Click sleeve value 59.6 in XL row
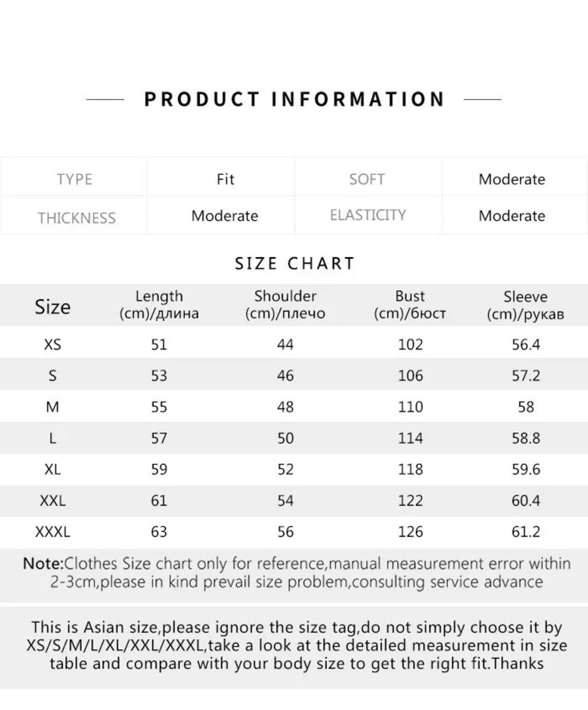Screen dimensions: 588x710 pyautogui.click(x=526, y=469)
